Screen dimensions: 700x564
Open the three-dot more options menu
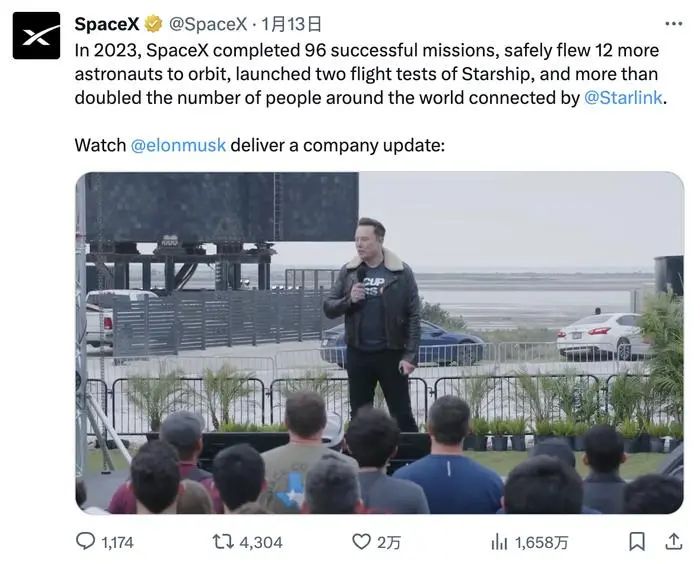tap(675, 23)
